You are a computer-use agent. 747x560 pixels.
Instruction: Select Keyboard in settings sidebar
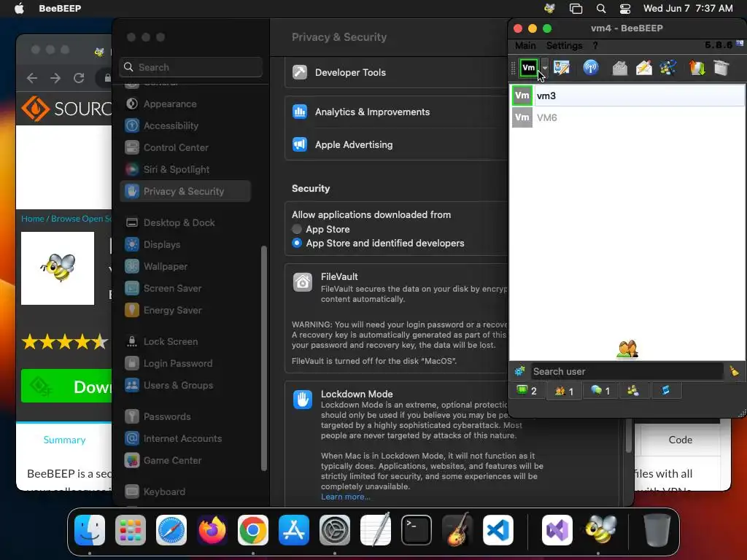click(x=185, y=491)
